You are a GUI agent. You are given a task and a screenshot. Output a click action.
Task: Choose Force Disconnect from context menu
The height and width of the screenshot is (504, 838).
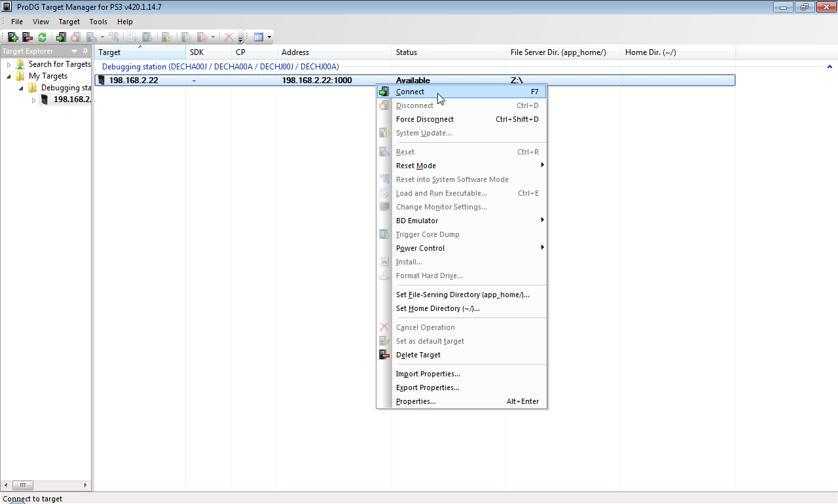pos(462,119)
